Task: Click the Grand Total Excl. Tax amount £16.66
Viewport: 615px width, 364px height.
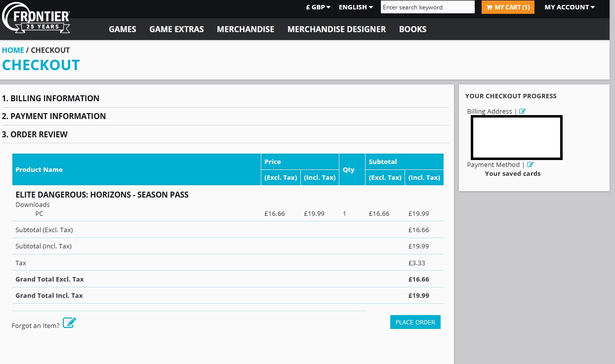Action: 419,279
